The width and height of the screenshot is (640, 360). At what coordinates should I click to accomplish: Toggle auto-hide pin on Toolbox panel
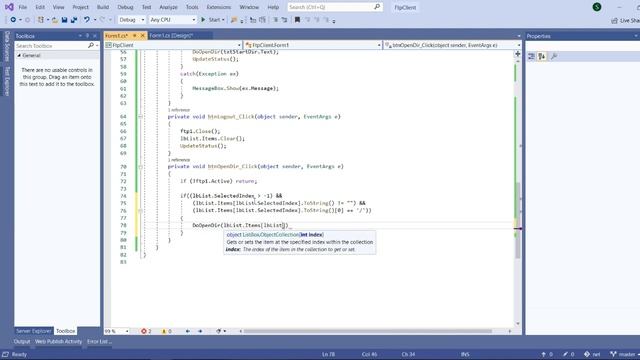(87, 36)
